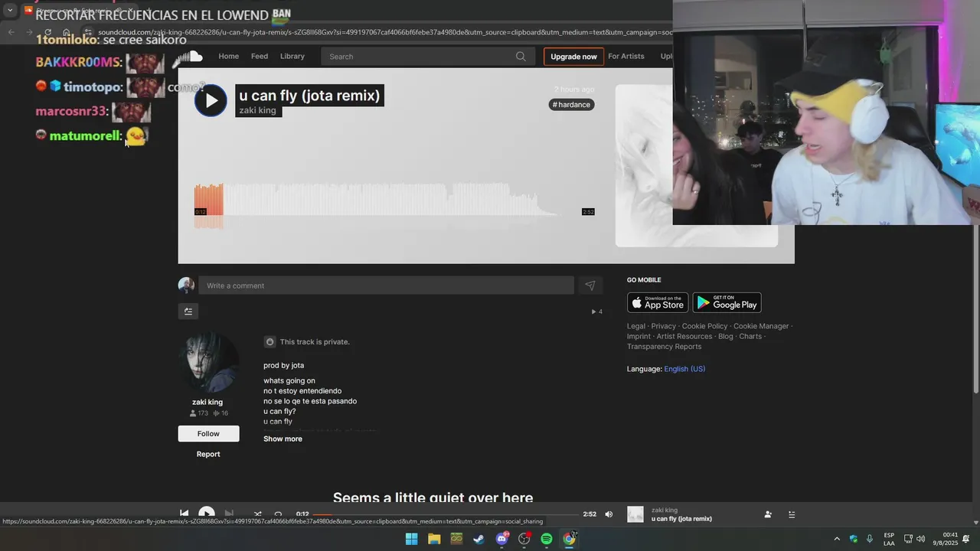Open the Feed nav item
This screenshot has width=980, height=551.
[260, 57]
